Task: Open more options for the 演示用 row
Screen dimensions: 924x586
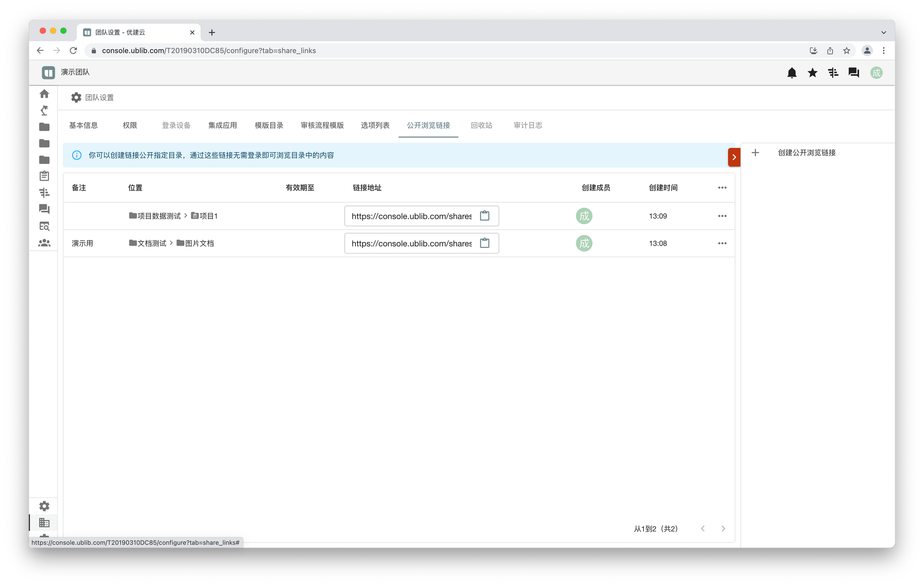Action: 722,243
